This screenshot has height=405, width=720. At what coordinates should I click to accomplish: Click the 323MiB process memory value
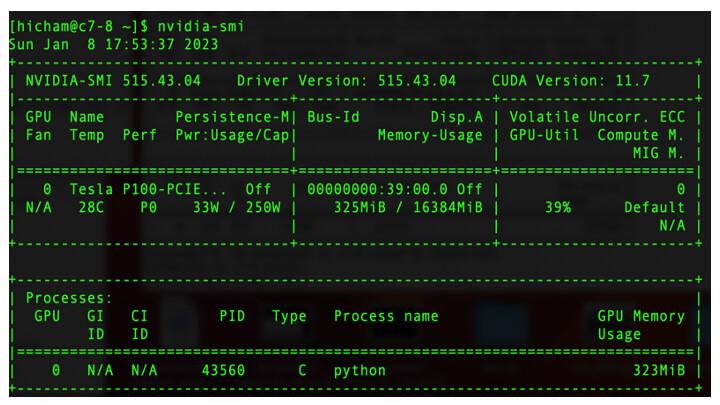coord(658,370)
